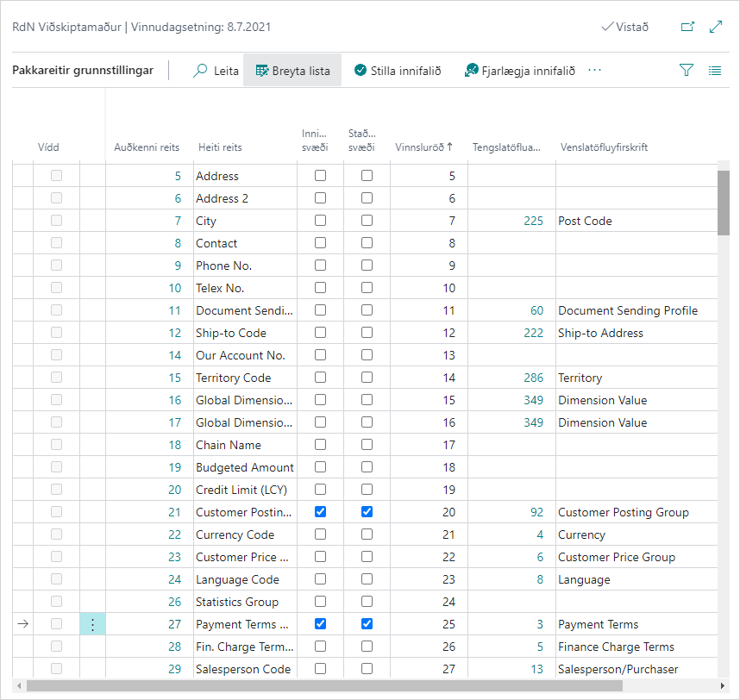Open the filter pane funnel icon

(x=687, y=71)
